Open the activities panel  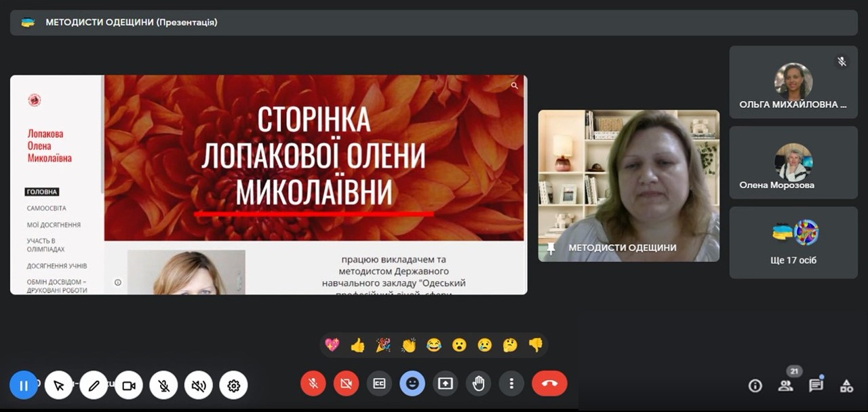pos(846,386)
